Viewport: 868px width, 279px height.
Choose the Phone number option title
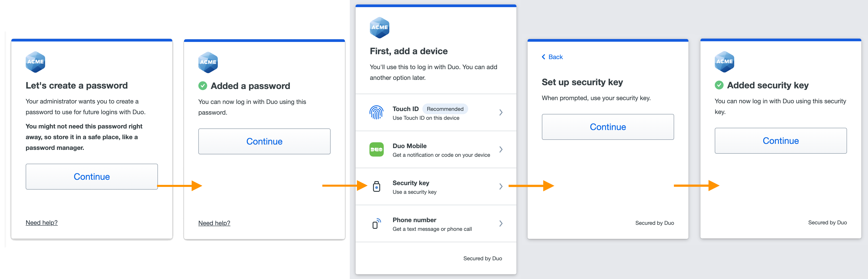tap(414, 220)
